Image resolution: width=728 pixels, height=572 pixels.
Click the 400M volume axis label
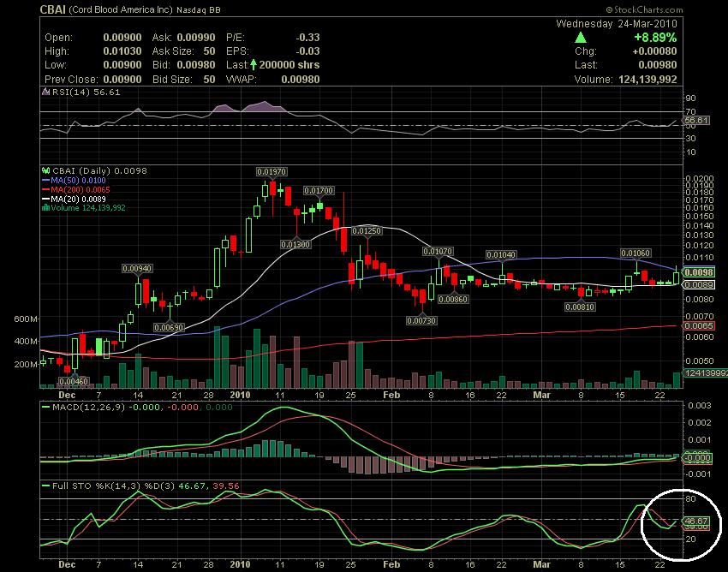coord(26,342)
